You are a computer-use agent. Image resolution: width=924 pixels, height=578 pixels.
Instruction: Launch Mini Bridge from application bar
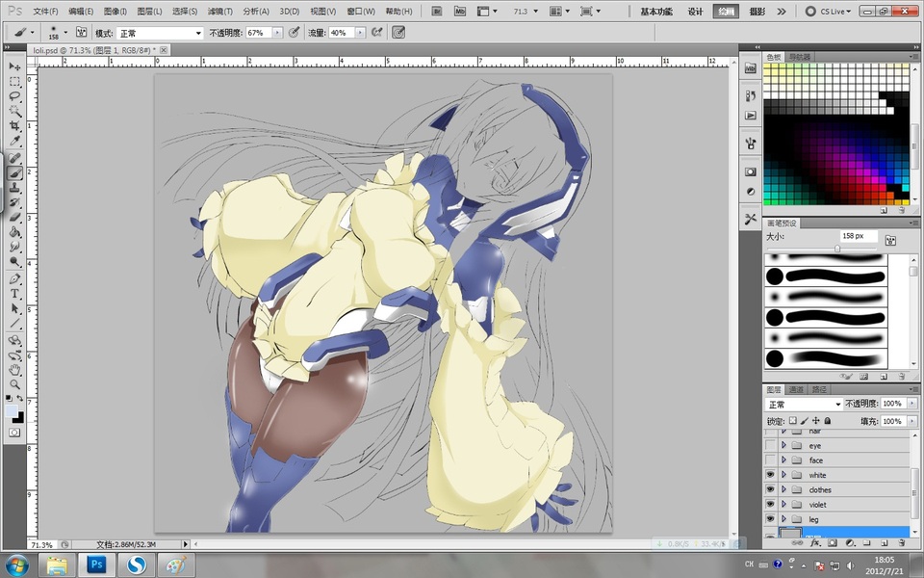pyautogui.click(x=460, y=12)
